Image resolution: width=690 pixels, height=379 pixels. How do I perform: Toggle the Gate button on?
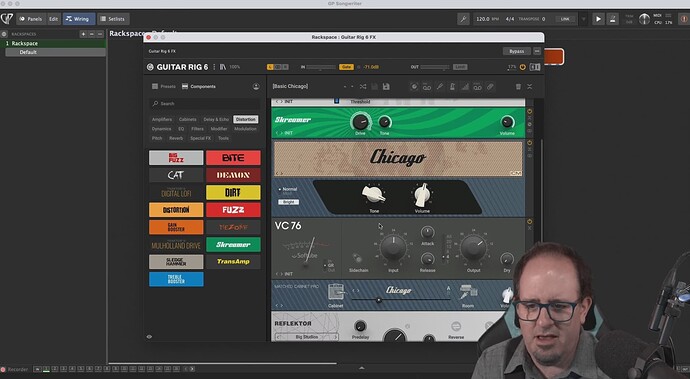pos(346,67)
